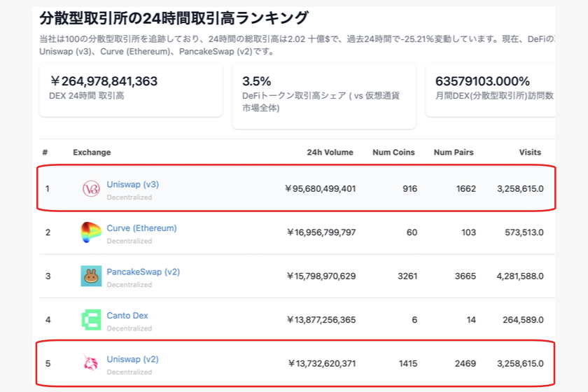Click the volume value ¥95,680,499,401
The width and height of the screenshot is (588, 392).
click(321, 189)
